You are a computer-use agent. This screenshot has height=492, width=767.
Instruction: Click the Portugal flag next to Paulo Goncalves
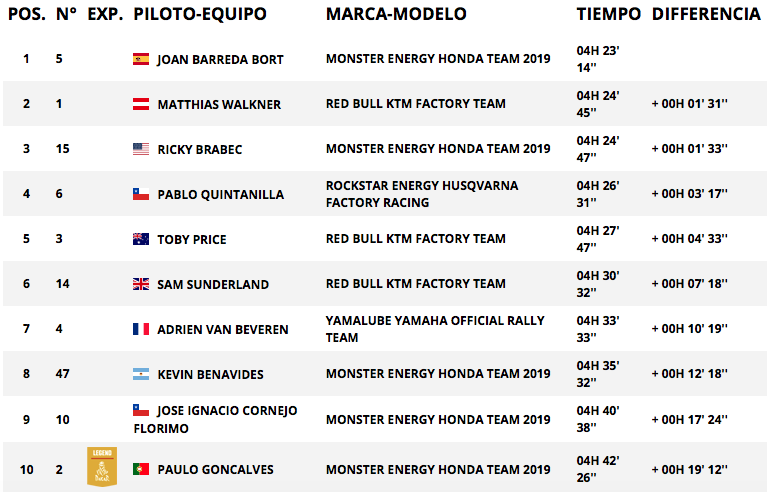pyautogui.click(x=141, y=469)
